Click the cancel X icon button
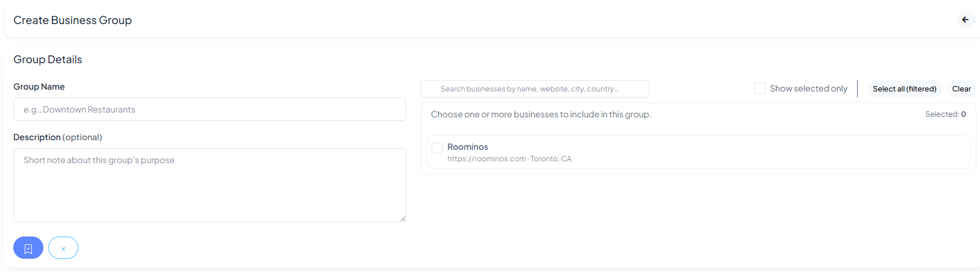The width and height of the screenshot is (980, 272). coord(63,248)
